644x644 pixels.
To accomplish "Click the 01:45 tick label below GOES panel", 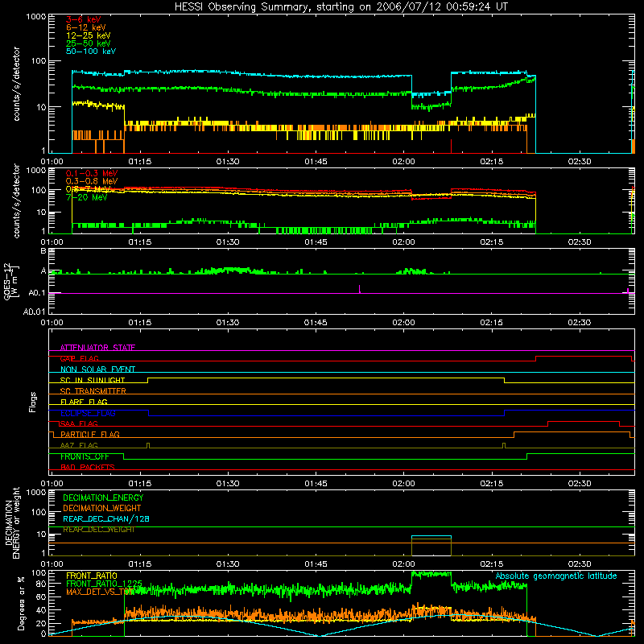I will [x=316, y=323].
